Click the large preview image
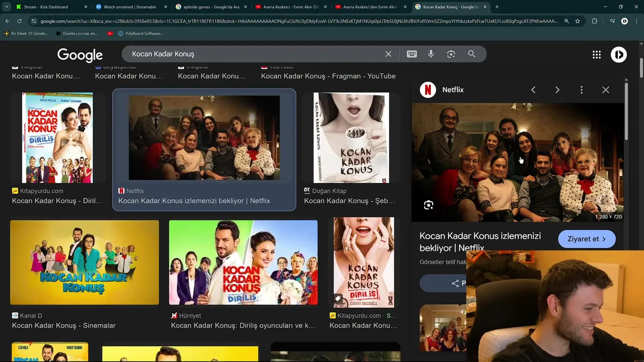644x362 pixels. coord(518,162)
